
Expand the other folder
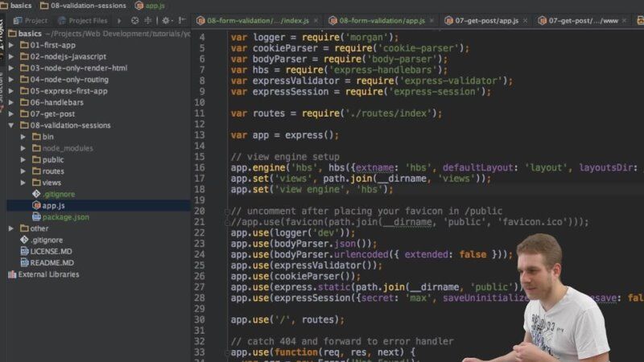point(11,228)
